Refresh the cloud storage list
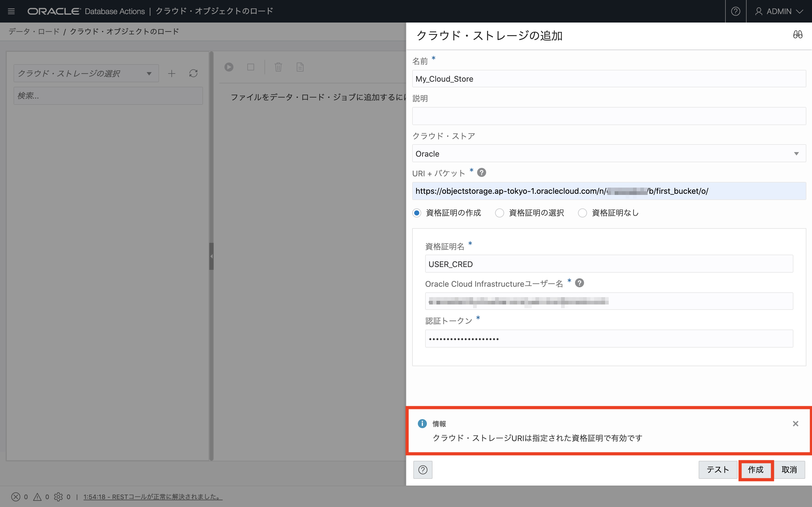 point(193,74)
